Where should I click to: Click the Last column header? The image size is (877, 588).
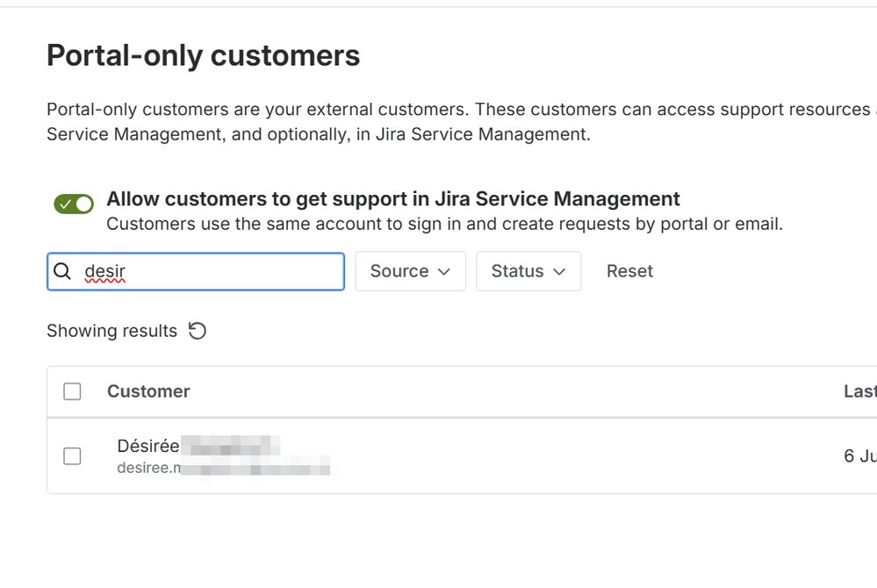(860, 391)
